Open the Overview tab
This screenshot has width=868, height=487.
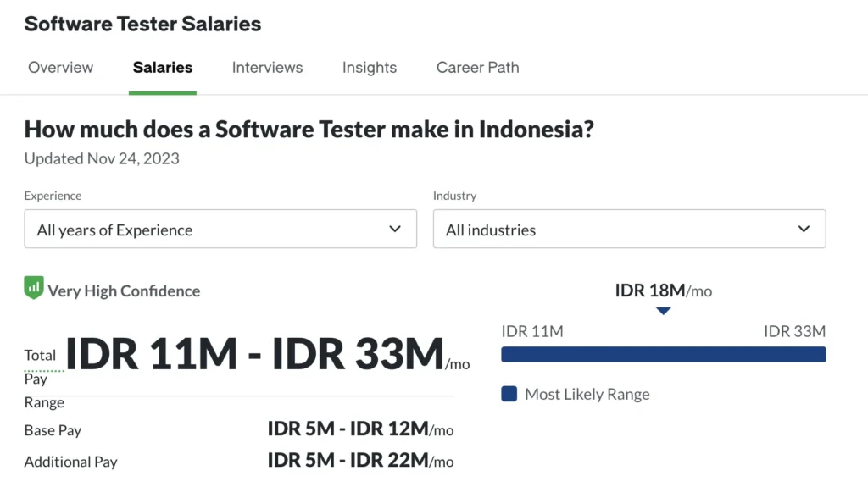(60, 68)
